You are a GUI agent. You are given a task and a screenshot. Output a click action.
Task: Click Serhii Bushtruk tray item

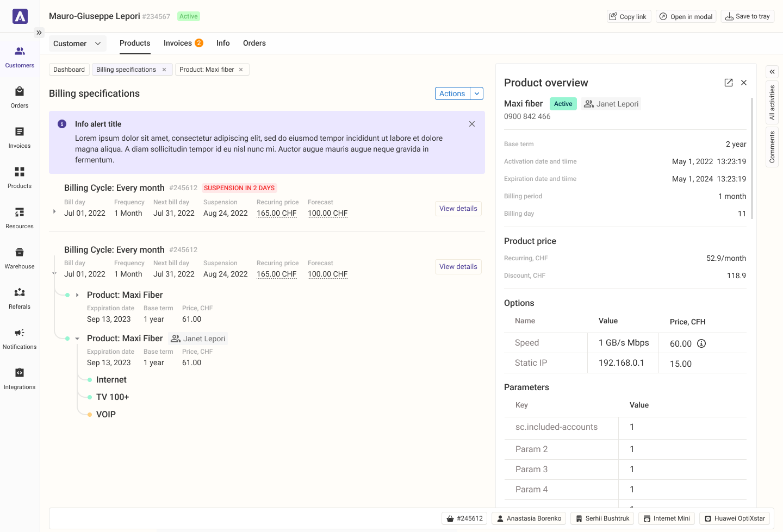click(x=602, y=518)
